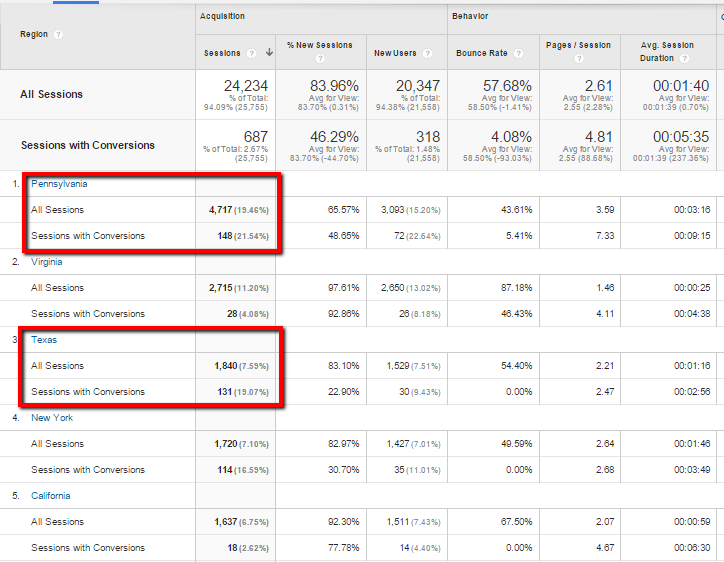Open the Virginia region link
This screenshot has height=562, width=724.
click(x=47, y=262)
